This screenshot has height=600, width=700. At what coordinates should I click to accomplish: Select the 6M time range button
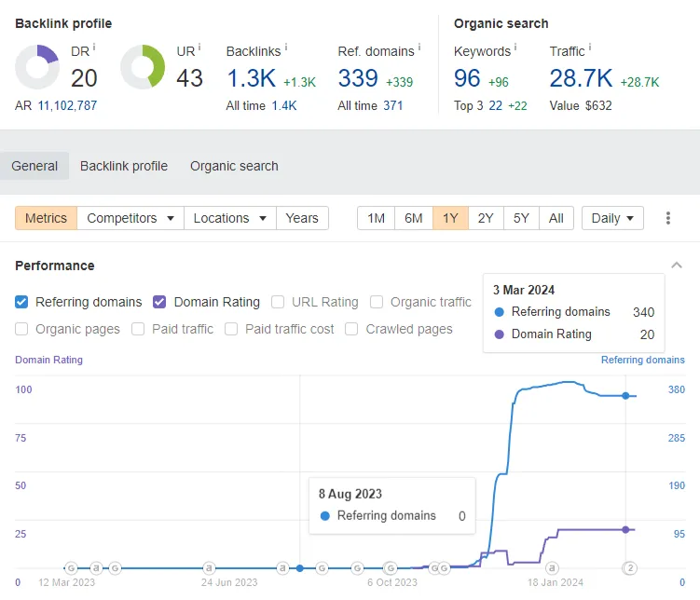click(414, 218)
